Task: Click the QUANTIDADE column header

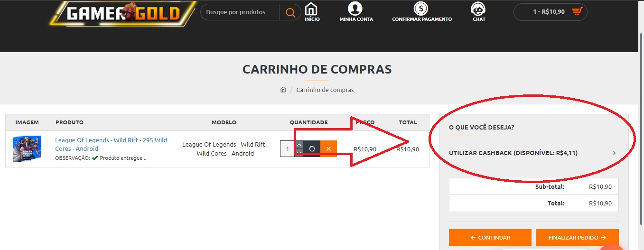Action: pos(309,122)
